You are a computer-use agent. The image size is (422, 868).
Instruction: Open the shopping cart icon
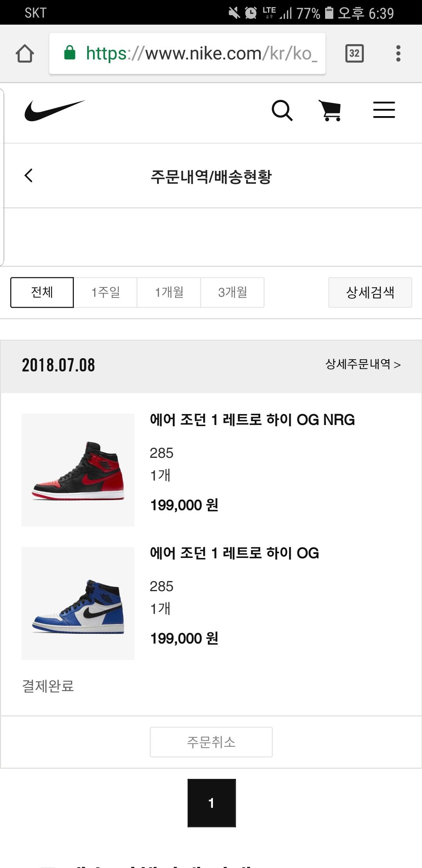[x=331, y=110]
